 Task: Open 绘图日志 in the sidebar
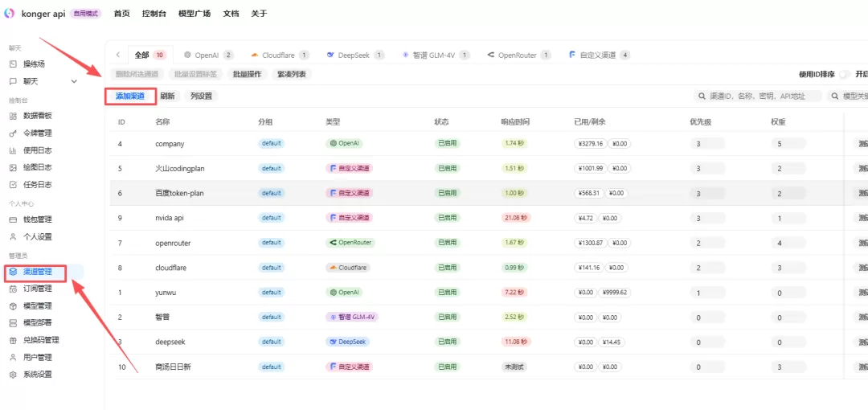point(37,167)
